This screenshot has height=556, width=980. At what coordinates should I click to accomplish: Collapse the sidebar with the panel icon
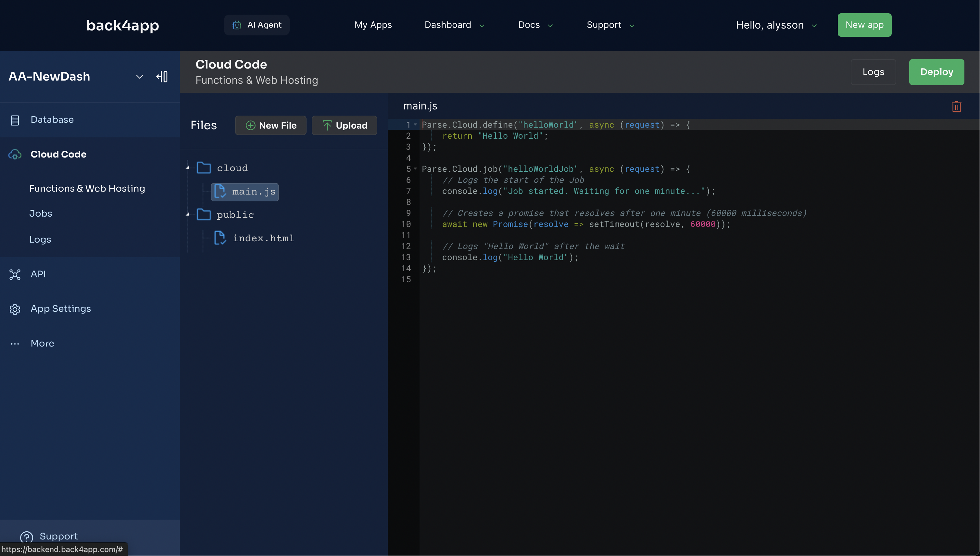[161, 76]
